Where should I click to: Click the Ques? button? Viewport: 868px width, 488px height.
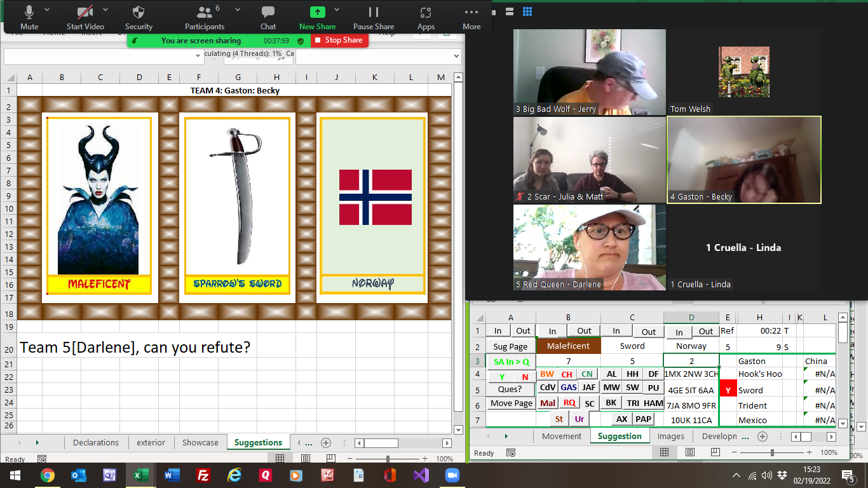tap(510, 389)
